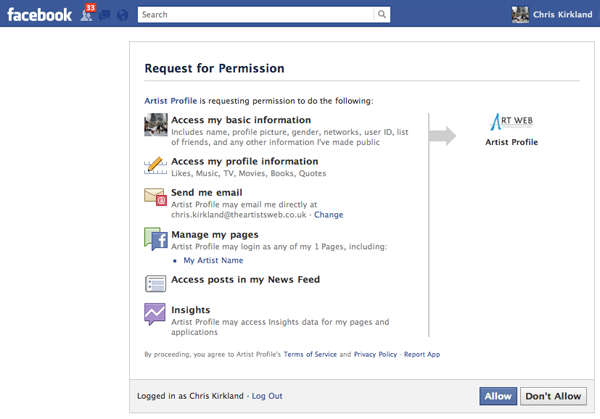Click Report App link
Screen dimensions: 600x419
tap(422, 354)
